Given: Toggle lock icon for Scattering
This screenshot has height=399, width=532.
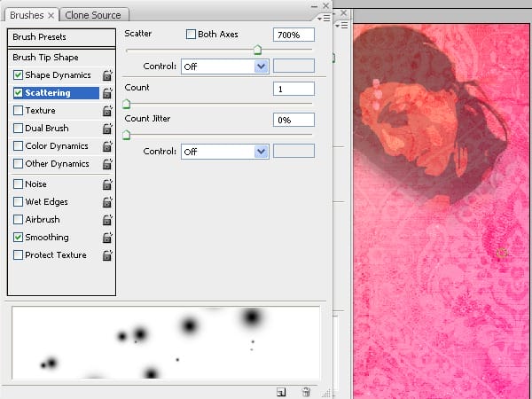Looking at the screenshot, I should [107, 93].
